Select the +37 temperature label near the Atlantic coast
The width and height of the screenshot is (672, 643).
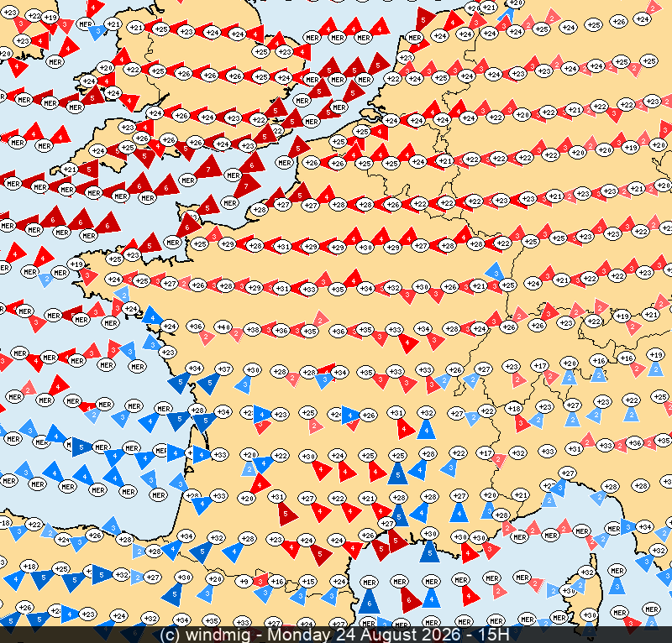(x=224, y=369)
